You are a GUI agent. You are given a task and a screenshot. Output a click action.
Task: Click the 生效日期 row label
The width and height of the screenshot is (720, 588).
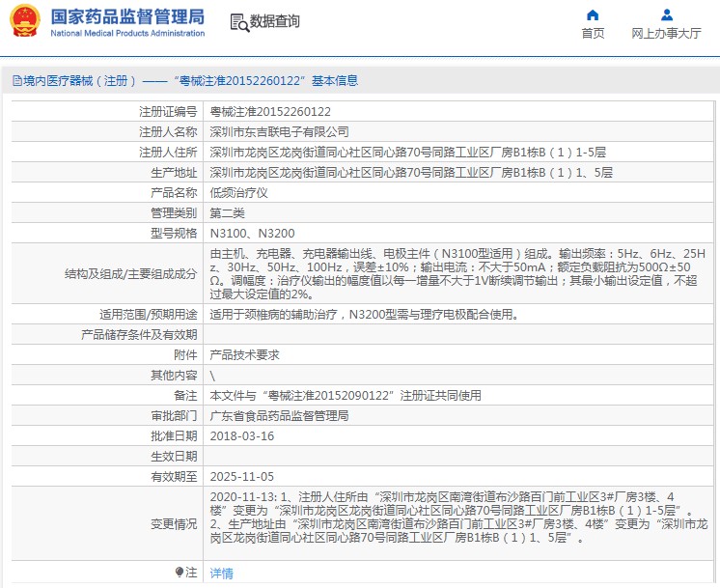pyautogui.click(x=174, y=456)
